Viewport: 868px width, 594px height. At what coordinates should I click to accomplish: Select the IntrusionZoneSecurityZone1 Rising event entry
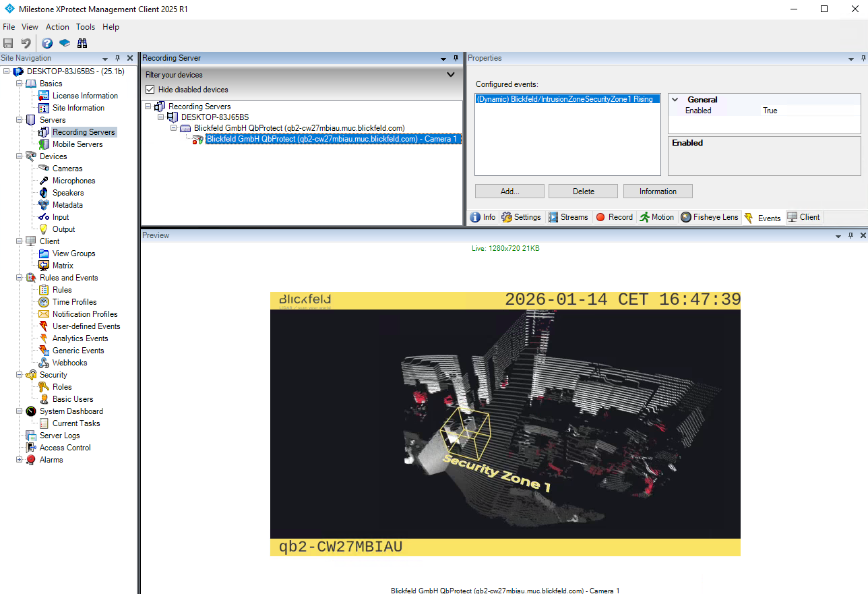[564, 100]
